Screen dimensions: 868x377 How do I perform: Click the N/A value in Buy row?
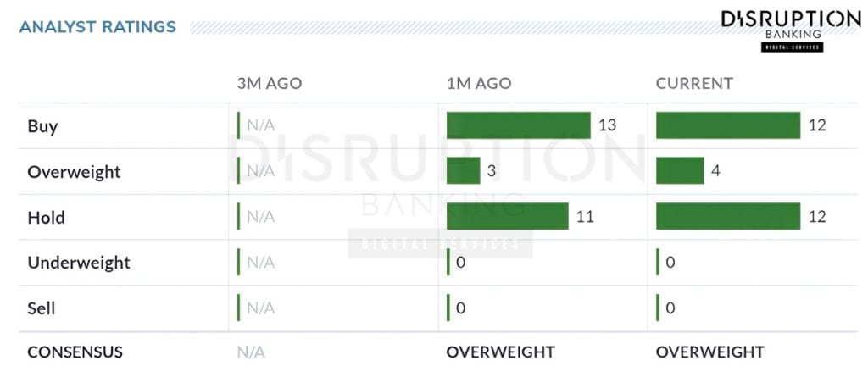tap(260, 126)
